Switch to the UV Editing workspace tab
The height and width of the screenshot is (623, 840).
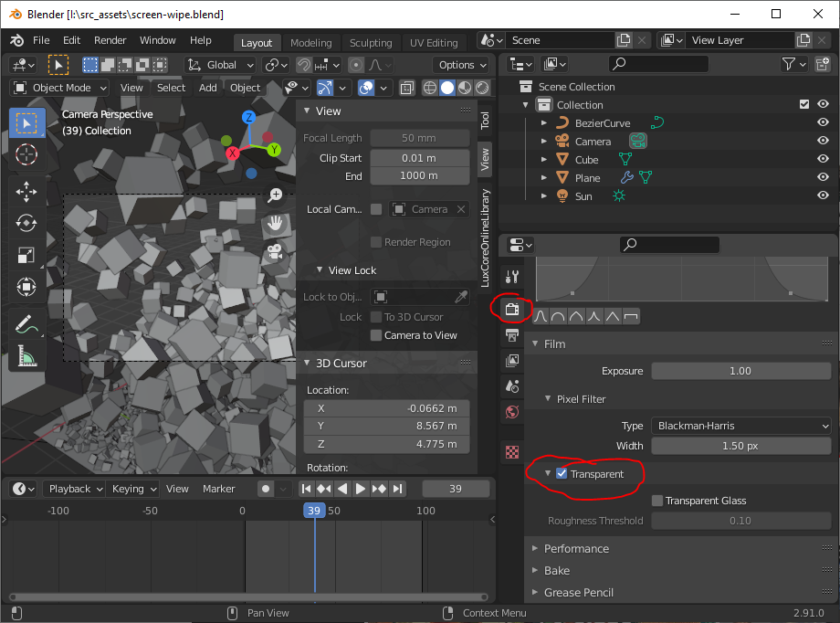click(434, 42)
